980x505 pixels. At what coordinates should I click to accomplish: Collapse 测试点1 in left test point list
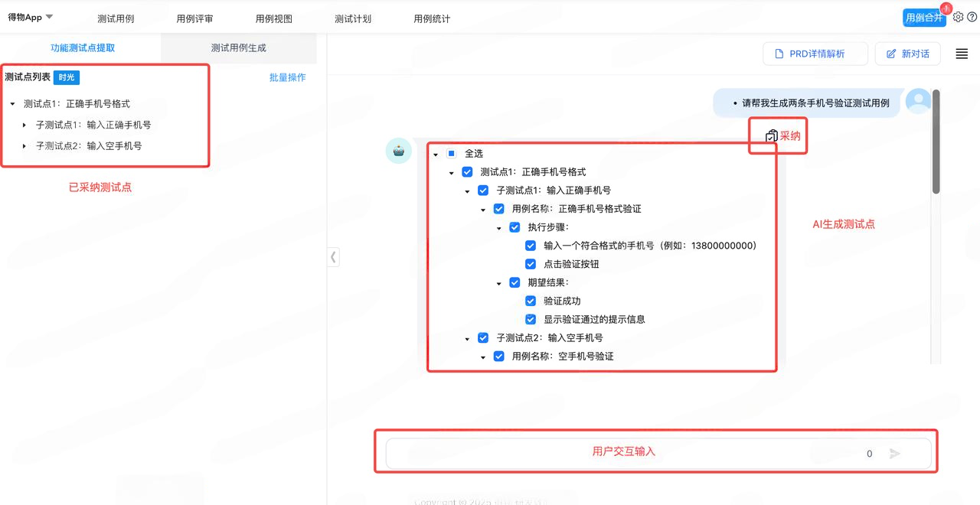[x=13, y=104]
